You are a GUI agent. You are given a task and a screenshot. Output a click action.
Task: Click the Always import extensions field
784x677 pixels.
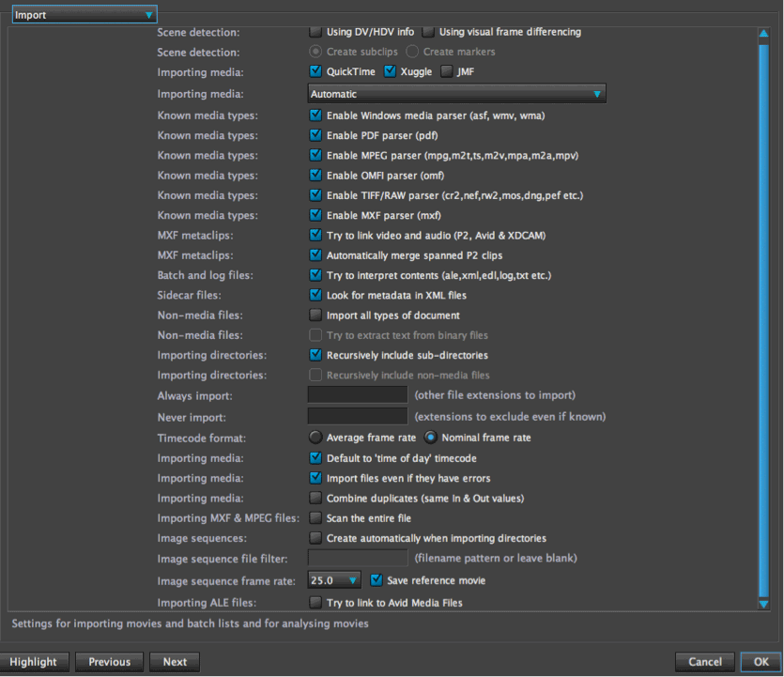click(358, 395)
